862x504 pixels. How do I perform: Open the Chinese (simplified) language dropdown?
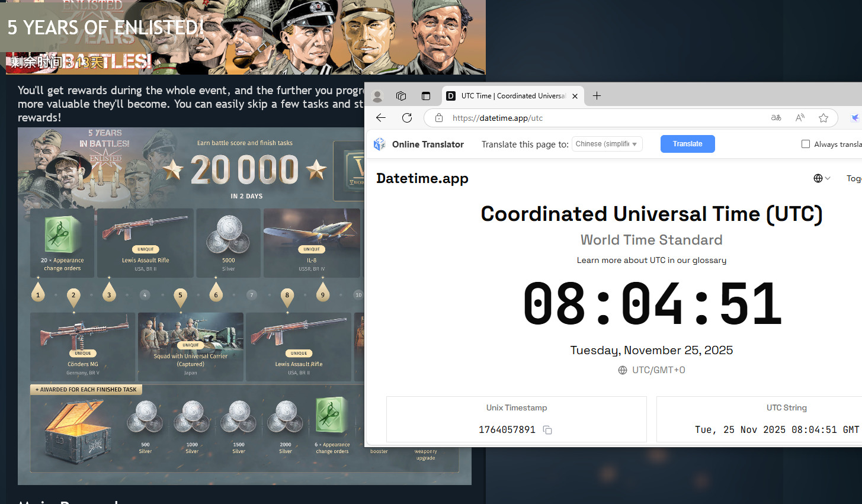607,144
